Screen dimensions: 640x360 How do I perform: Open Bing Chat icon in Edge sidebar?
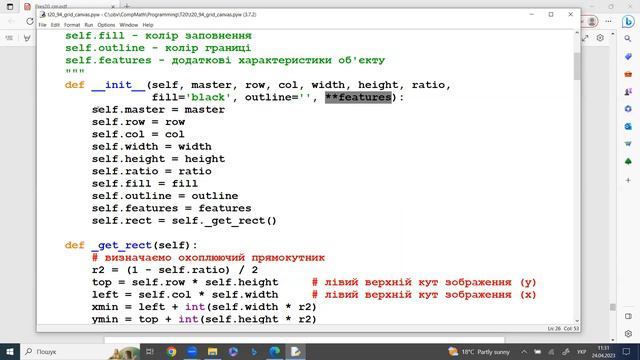628,21
